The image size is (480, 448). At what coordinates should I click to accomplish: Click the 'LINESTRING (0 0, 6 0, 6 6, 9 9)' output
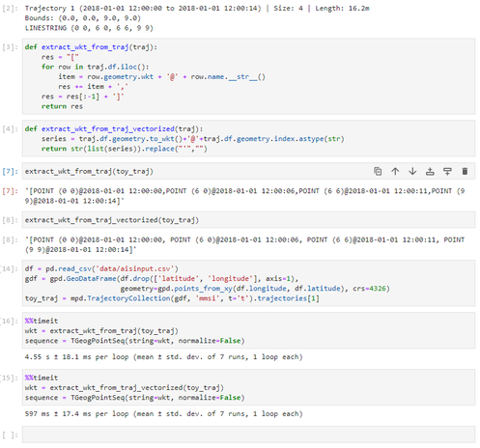click(89, 28)
